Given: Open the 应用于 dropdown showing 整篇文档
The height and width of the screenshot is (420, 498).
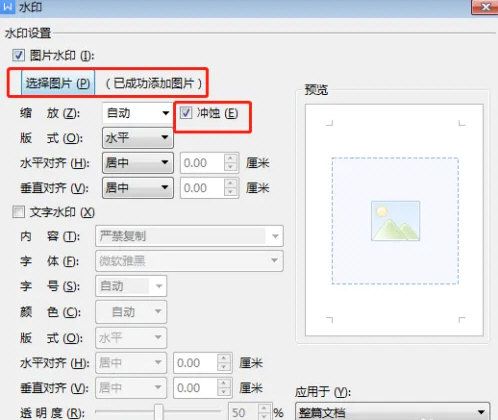Looking at the screenshot, I should click(x=392, y=412).
